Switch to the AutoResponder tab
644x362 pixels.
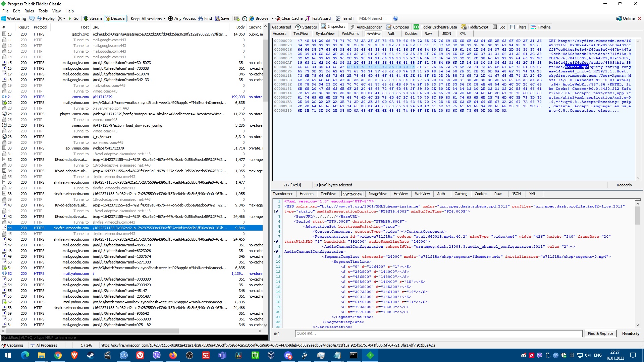pos(366,27)
